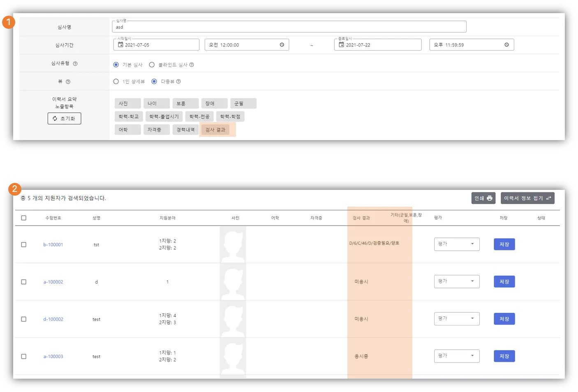Save the evaluation for d-100002
This screenshot has height=392, width=578.
[x=504, y=319]
